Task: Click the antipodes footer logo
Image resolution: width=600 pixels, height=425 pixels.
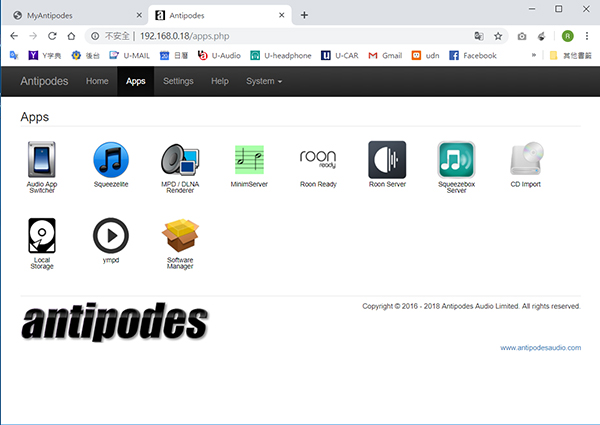Action: (115, 321)
